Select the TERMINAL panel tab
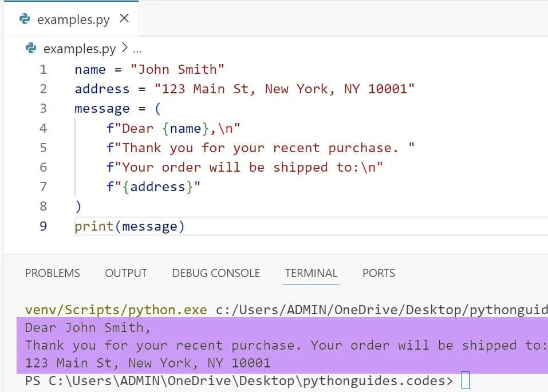548x392 pixels. pos(312,273)
